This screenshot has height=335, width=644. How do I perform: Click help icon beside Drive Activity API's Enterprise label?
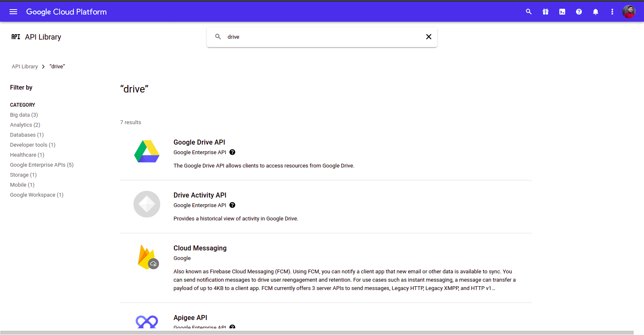(232, 205)
